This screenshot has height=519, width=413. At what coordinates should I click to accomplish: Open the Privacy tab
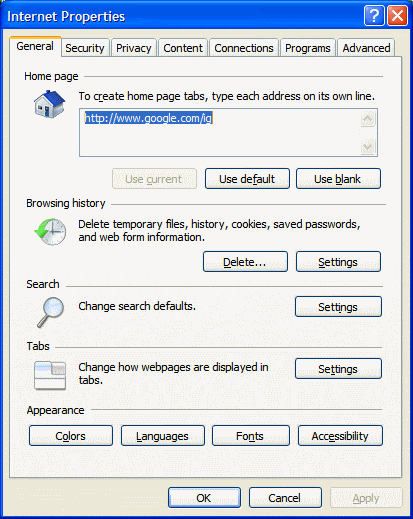[134, 48]
